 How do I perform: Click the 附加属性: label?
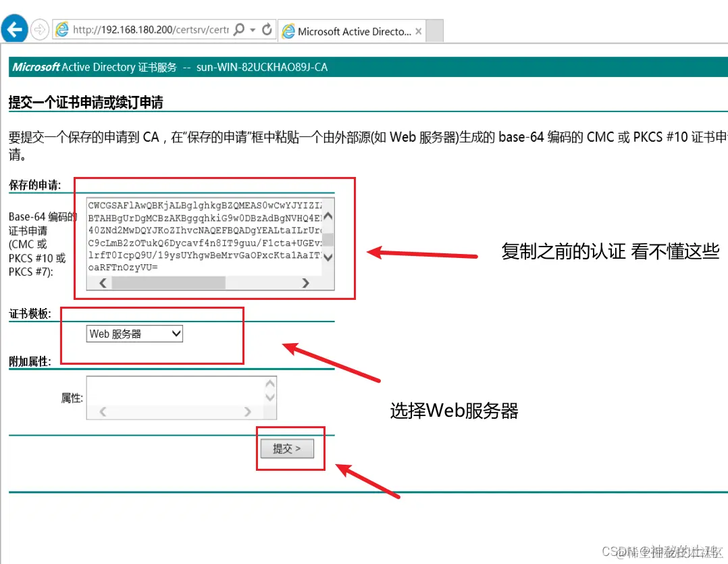click(x=30, y=361)
